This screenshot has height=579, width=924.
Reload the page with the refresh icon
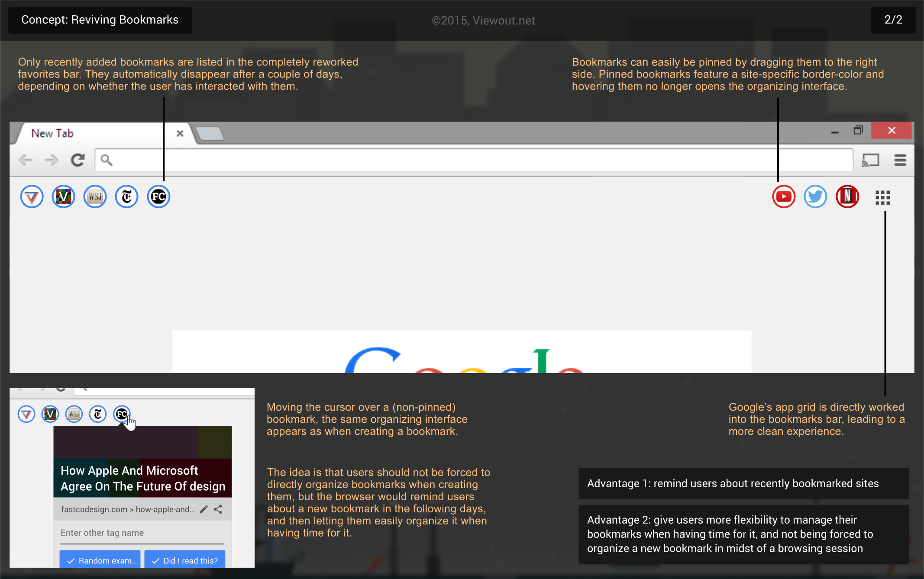pyautogui.click(x=78, y=161)
